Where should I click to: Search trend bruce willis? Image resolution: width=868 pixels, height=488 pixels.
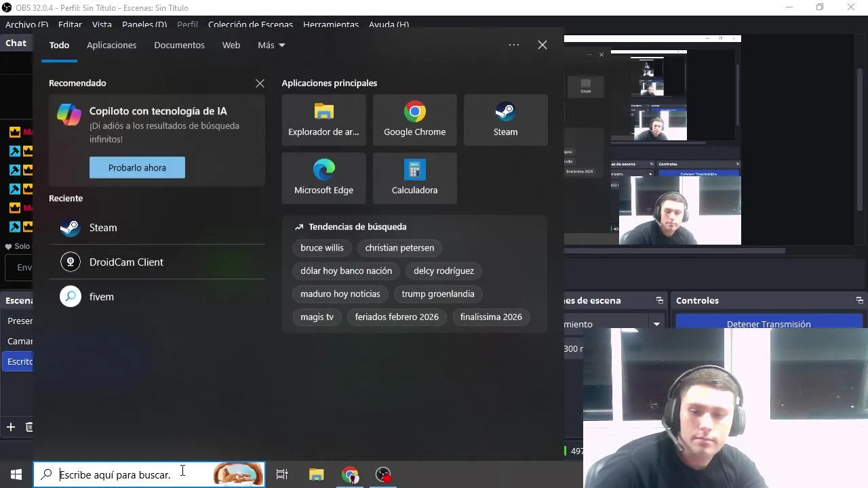322,248
